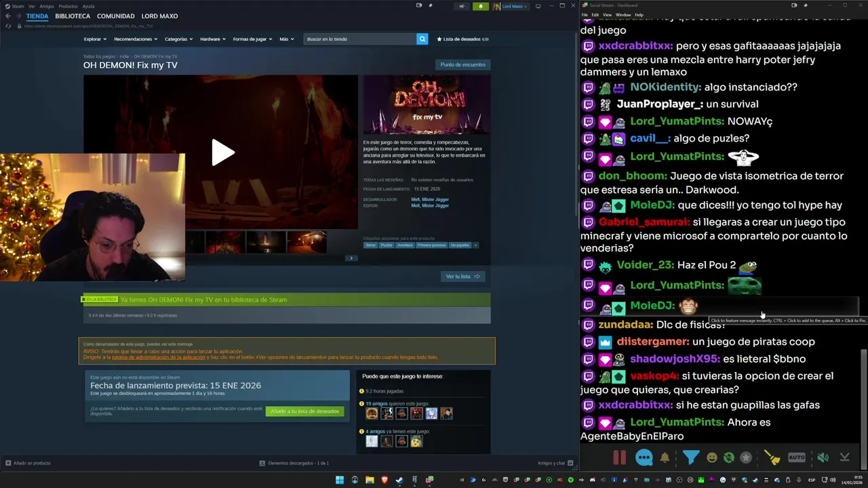Open Elementos descargados in Steam footer
868x488 pixels.
coord(294,463)
